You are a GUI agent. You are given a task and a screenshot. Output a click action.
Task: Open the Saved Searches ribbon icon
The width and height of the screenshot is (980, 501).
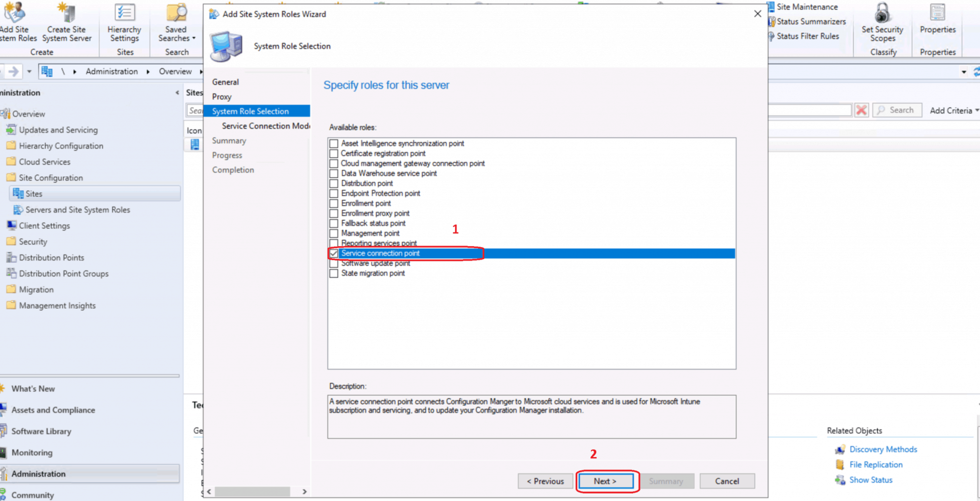click(x=176, y=14)
